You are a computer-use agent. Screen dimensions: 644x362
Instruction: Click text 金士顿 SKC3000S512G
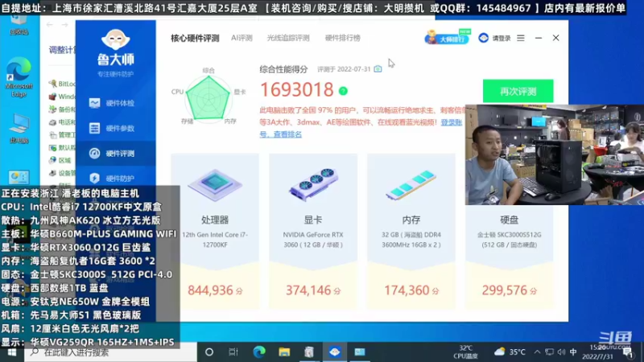pos(510,235)
